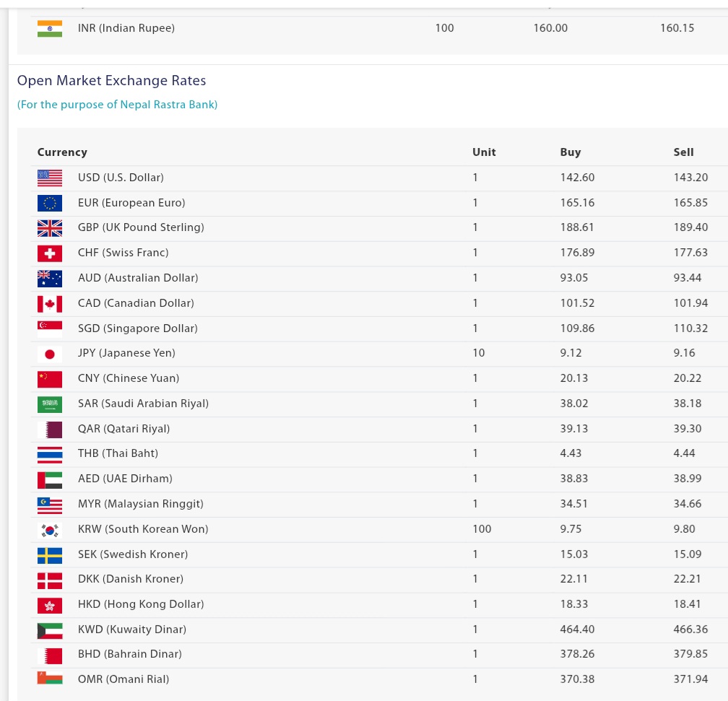Select the OMR (Omani Rial) row label
This screenshot has height=701, width=728.
[123, 679]
